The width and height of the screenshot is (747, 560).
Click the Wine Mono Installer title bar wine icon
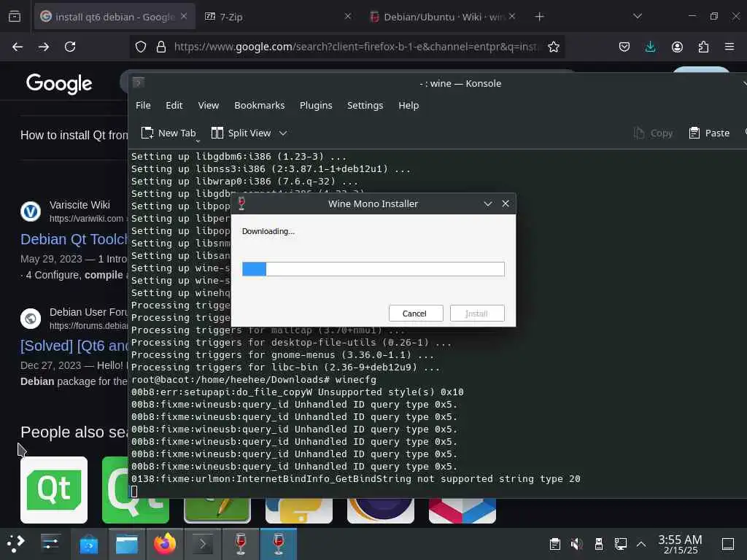point(241,203)
